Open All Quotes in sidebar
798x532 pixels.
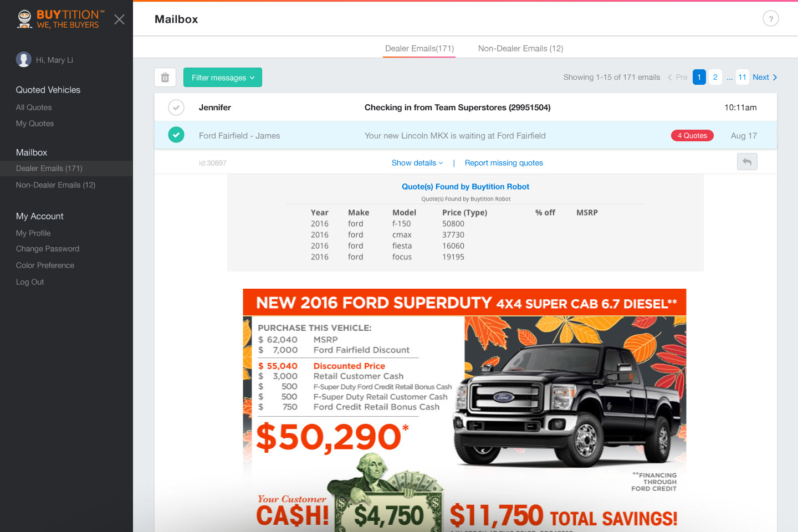(x=34, y=108)
